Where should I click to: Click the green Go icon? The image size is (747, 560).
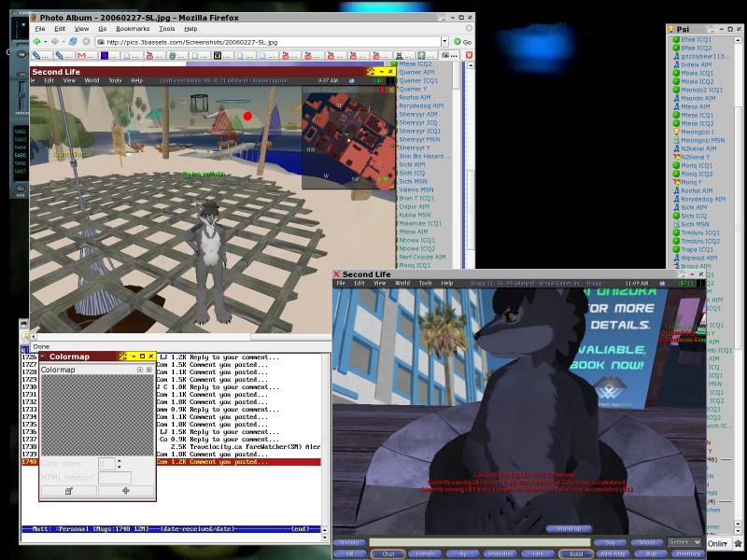459,41
